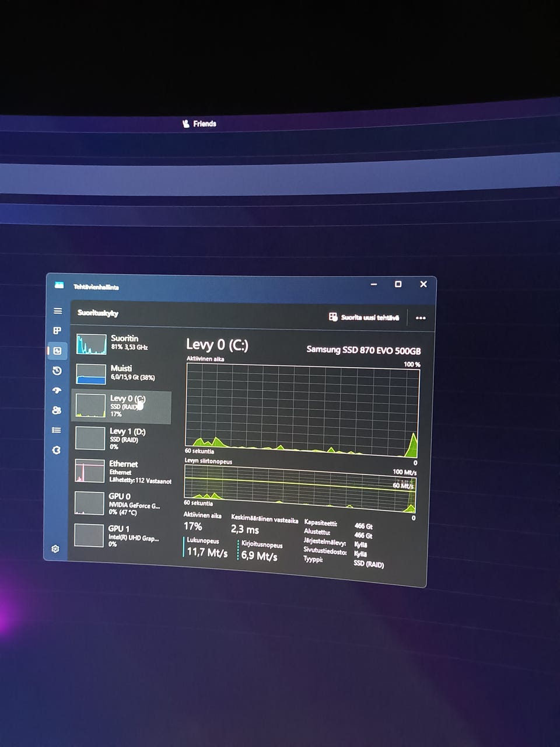Select the Suoritin CPU performance item
Image resolution: width=560 pixels, height=747 pixels.
[x=123, y=343]
